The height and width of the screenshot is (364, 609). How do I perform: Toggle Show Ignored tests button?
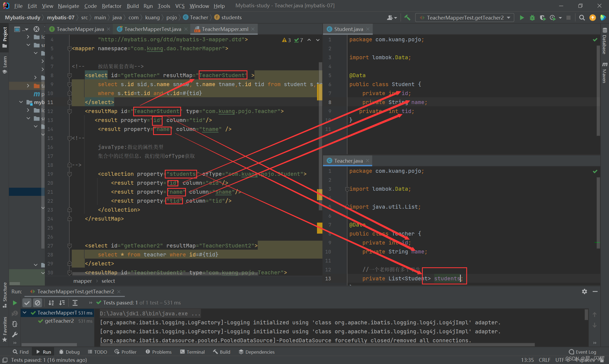(38, 303)
